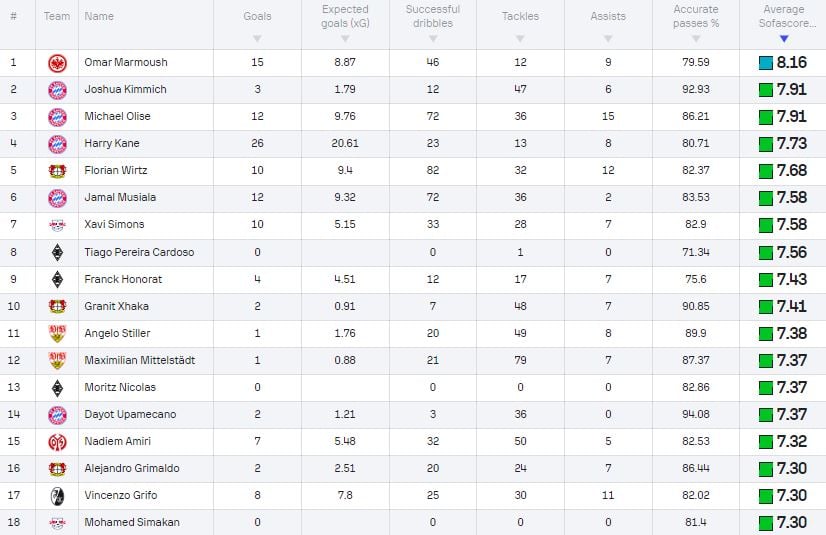Click SC Freiburg crest next to Vincenzo Grifo
This screenshot has height=535, width=826.
click(57, 496)
